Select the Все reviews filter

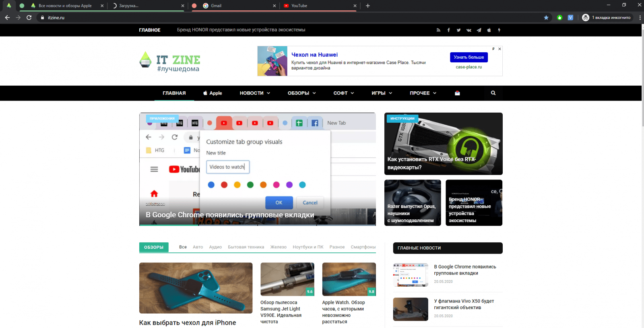(x=183, y=247)
